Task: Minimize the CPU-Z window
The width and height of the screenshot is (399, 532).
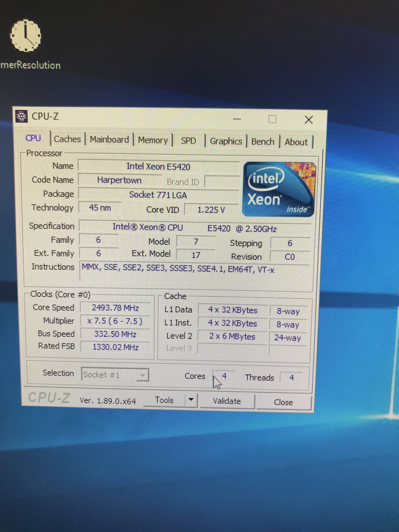Action: click(x=237, y=119)
